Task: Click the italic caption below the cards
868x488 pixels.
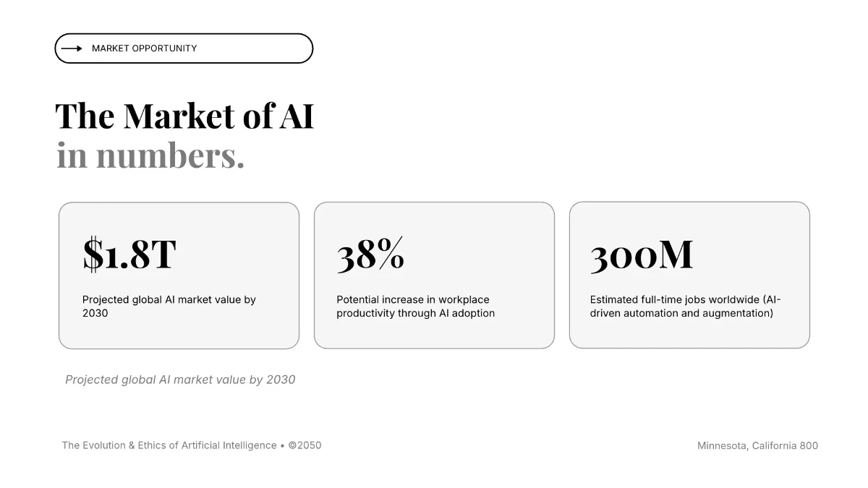Action: 180,380
